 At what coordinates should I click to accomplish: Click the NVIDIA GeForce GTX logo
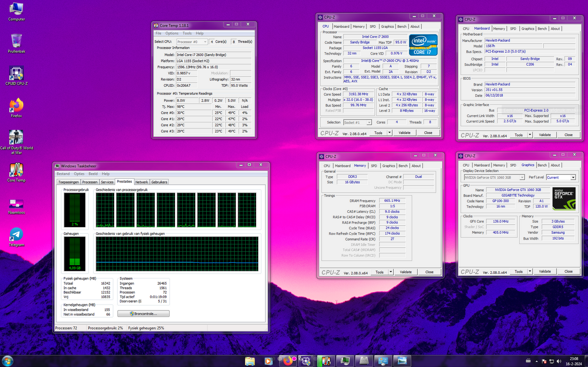click(564, 198)
